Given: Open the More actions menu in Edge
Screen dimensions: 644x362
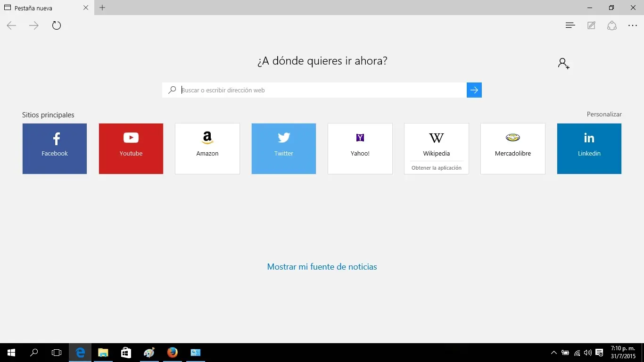Looking at the screenshot, I should tap(632, 25).
